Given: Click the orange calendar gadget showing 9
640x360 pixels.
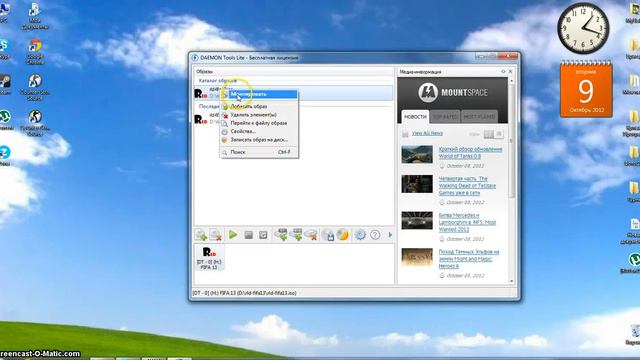Looking at the screenshot, I should (x=586, y=89).
